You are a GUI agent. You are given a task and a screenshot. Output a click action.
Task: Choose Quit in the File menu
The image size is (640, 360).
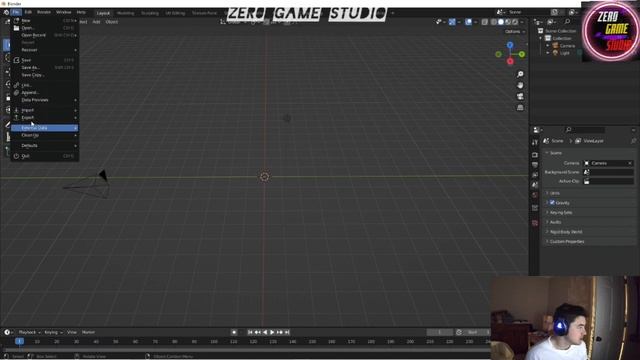coord(45,156)
